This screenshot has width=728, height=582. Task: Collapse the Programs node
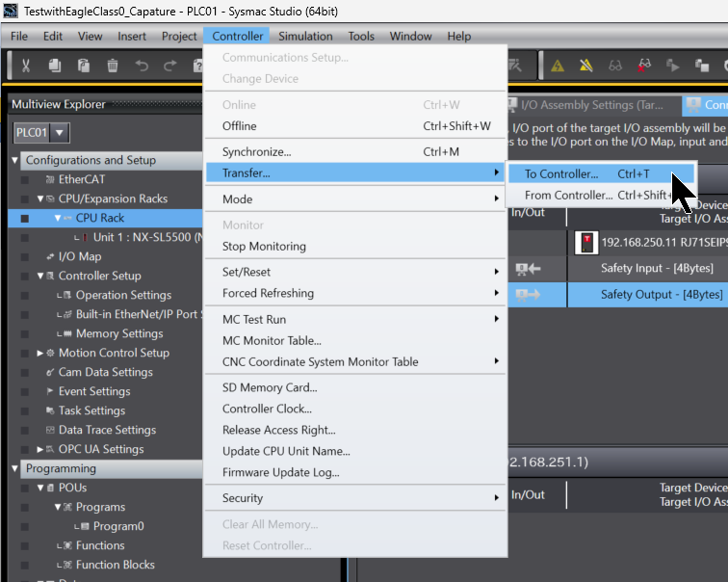click(58, 507)
